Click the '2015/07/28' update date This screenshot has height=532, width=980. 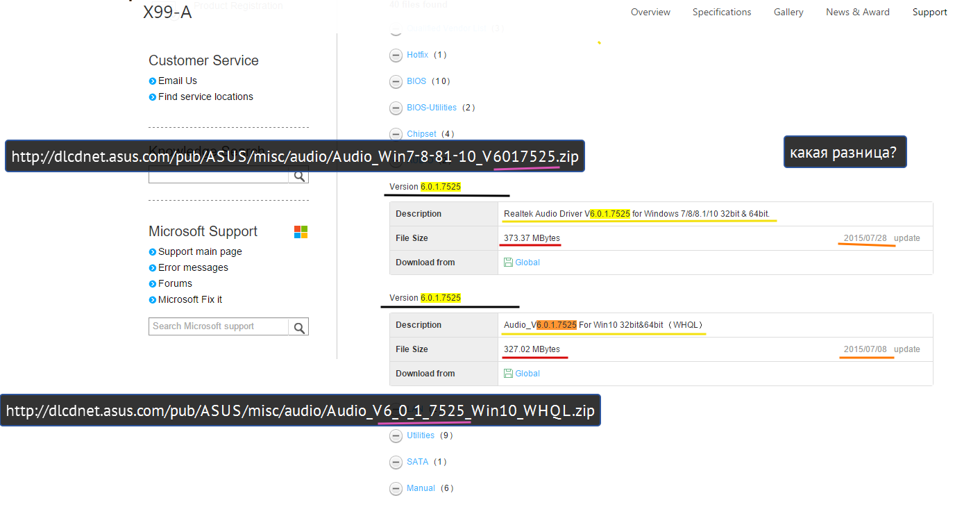click(865, 238)
